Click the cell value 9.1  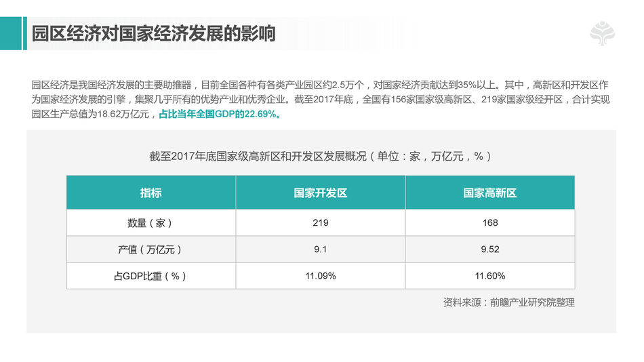(320, 249)
